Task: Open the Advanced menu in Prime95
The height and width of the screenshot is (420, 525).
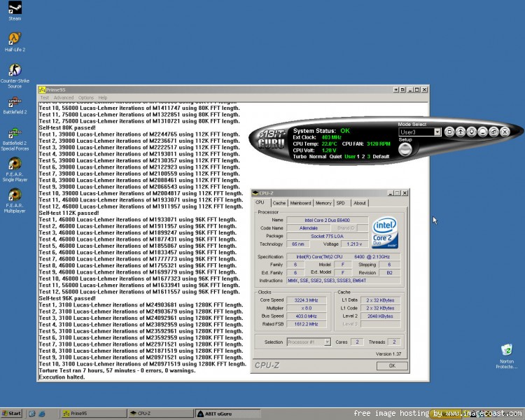Action: [x=64, y=97]
